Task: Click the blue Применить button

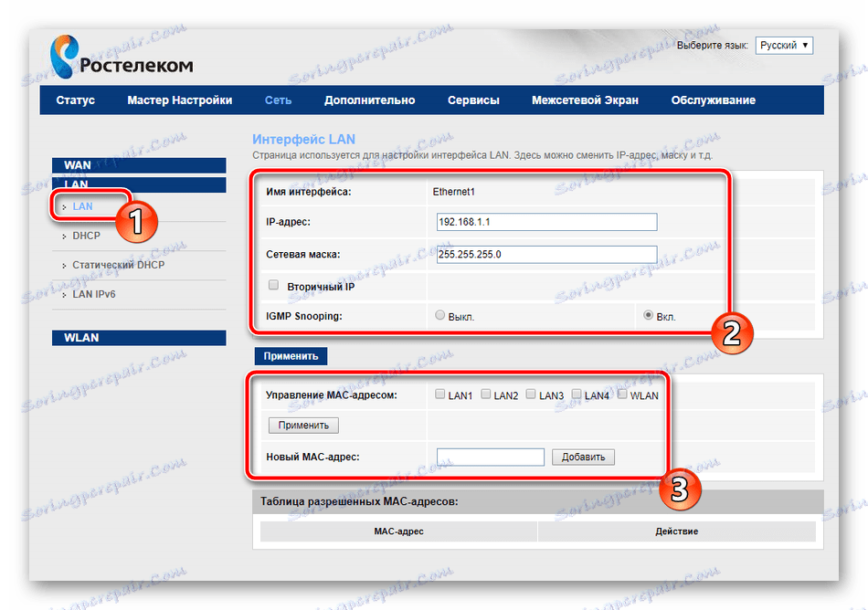Action: (291, 356)
